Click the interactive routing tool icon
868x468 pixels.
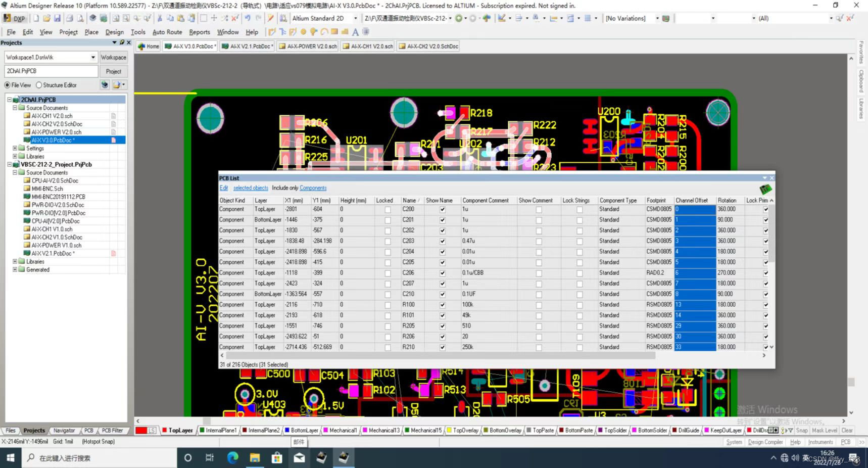tap(272, 32)
